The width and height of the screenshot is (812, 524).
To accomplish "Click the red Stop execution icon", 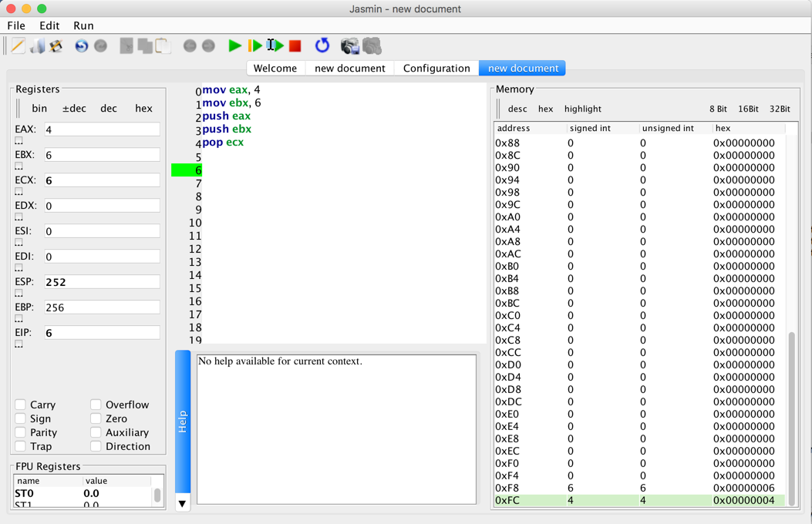I will [295, 46].
